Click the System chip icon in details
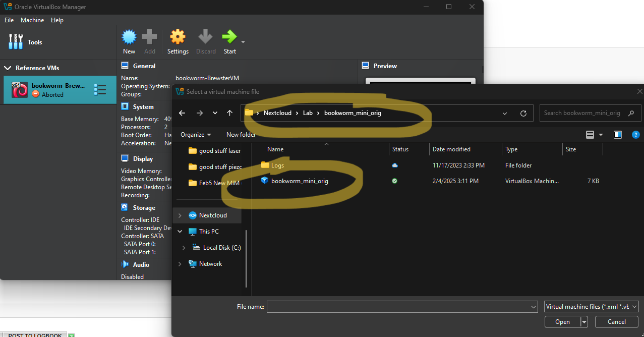644x337 pixels. 125,107
